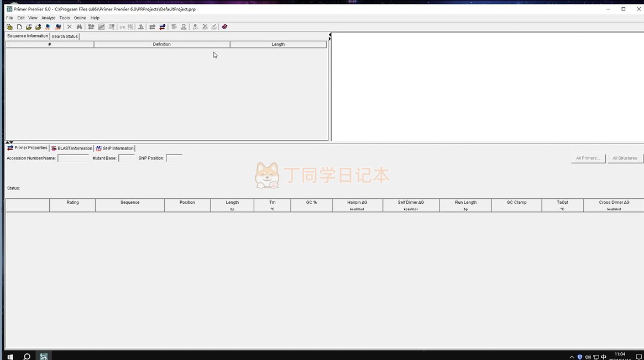The width and height of the screenshot is (644, 360).
Task: Click the binoculars search icon in toolbar
Action: pos(79,27)
